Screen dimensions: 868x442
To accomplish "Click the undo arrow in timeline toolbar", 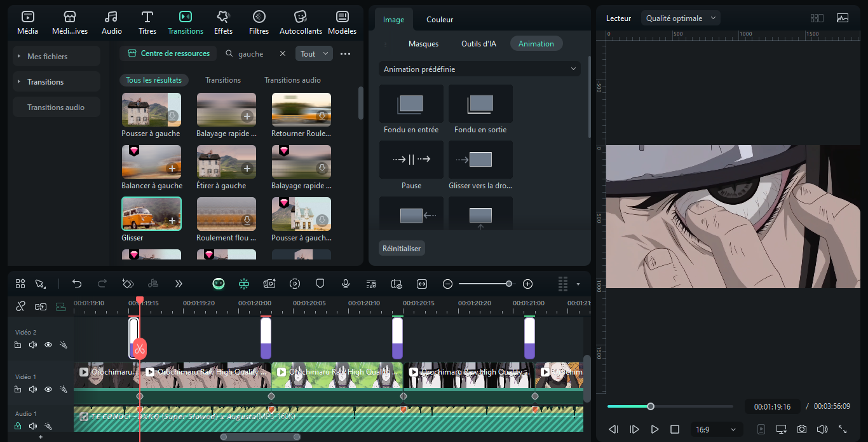I will click(77, 284).
